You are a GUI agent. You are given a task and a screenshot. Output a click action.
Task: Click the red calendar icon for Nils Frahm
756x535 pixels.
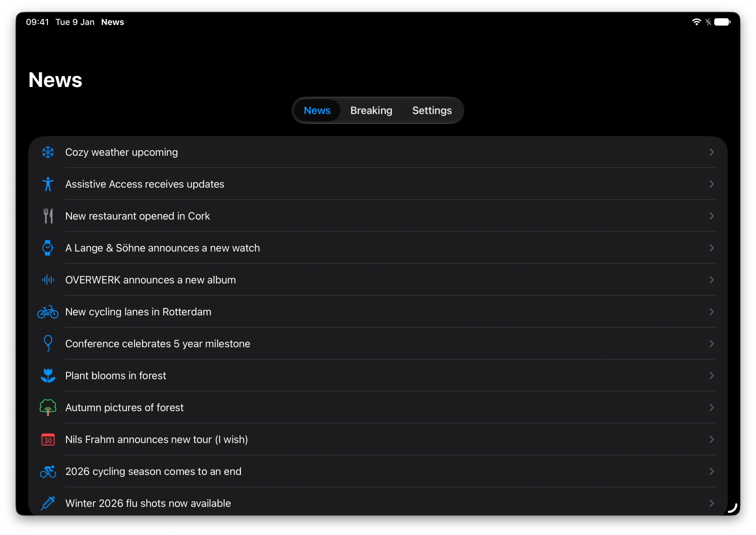tap(48, 439)
